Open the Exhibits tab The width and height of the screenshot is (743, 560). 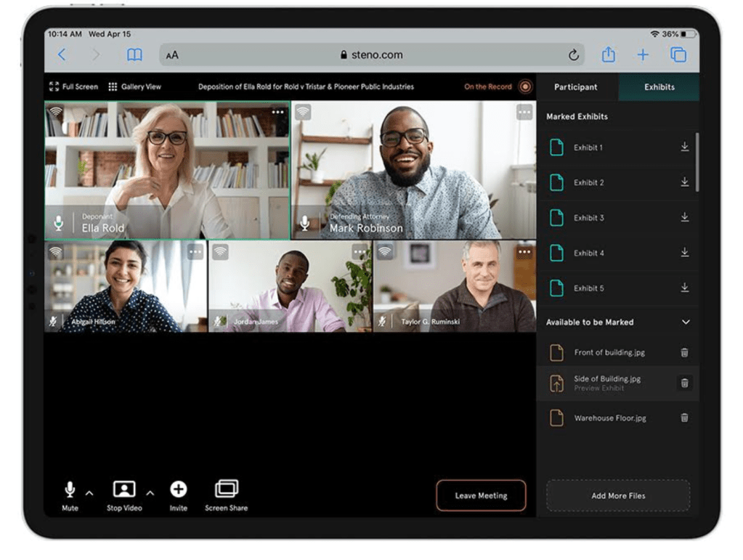coord(659,87)
